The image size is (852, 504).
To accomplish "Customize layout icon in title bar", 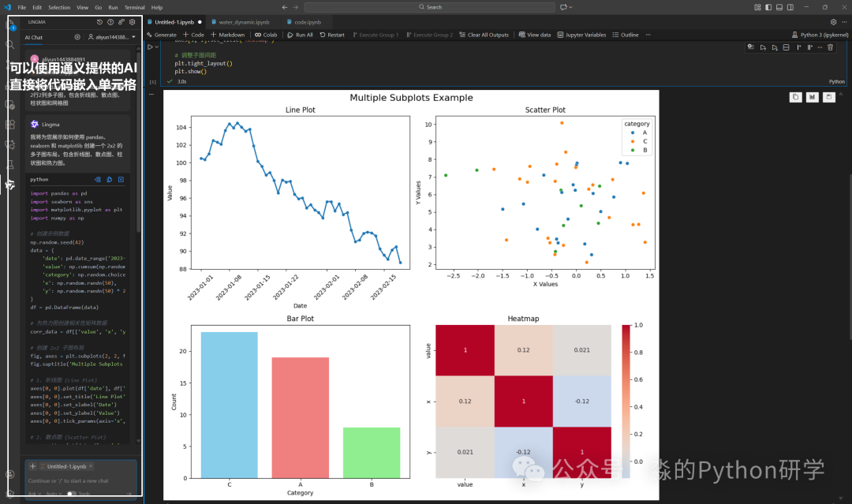I will (757, 7).
